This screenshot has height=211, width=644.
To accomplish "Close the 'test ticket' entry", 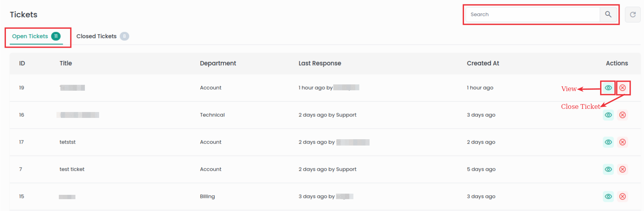I will pyautogui.click(x=622, y=170).
